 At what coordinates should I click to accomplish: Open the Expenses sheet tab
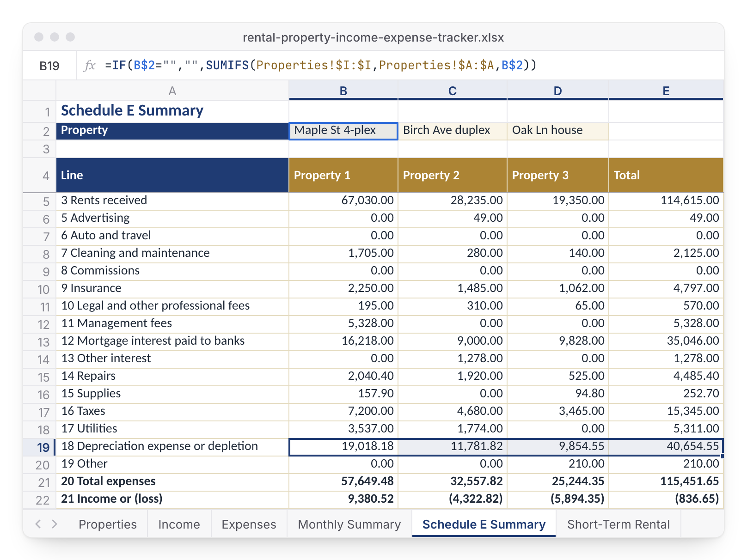point(249,524)
